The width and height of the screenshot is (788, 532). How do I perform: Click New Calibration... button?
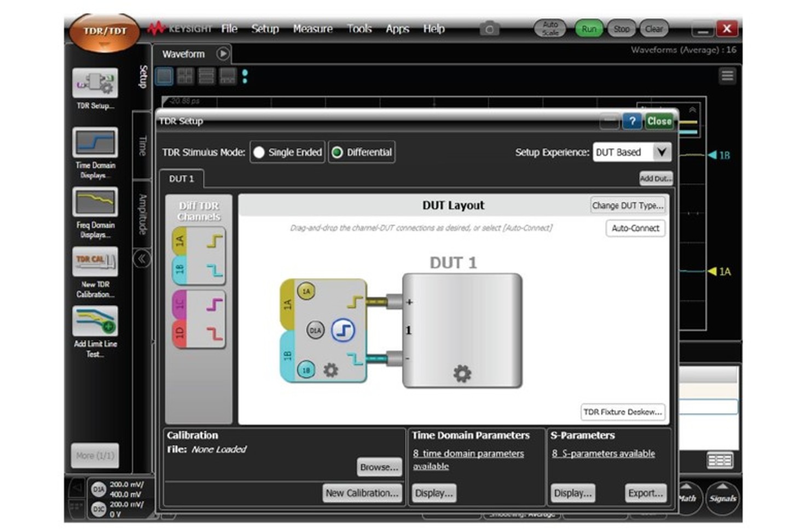click(362, 493)
